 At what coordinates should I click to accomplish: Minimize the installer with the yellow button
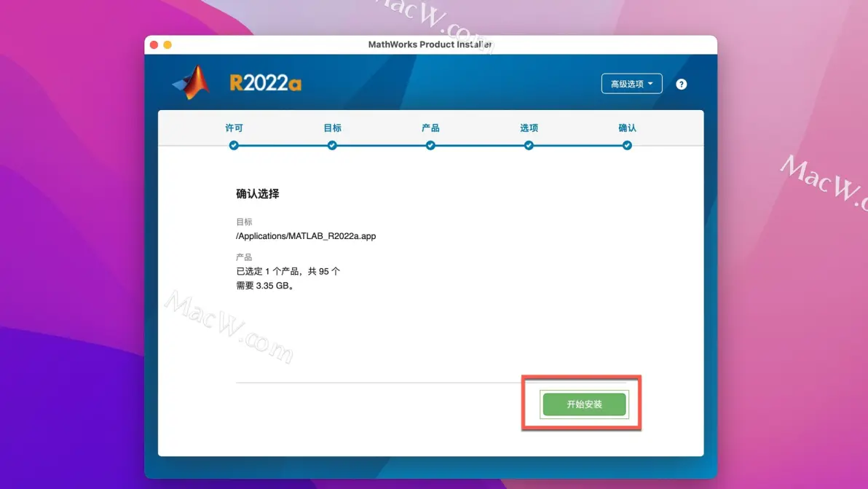[167, 45]
